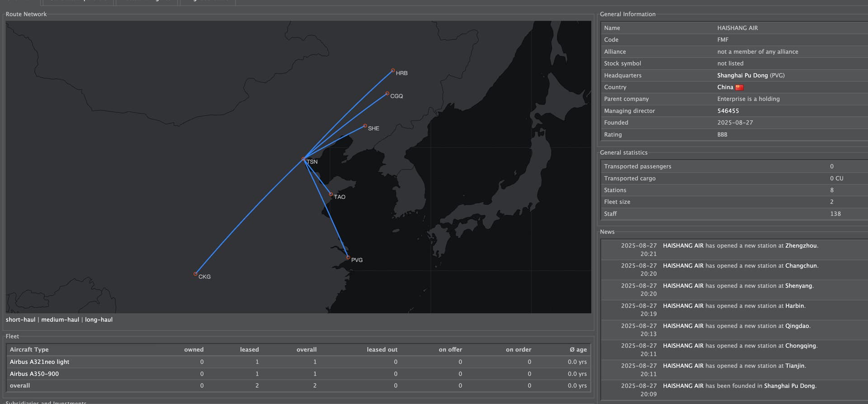868x404 pixels.
Task: Open Shanghai Pu Dong headquarters link
Action: pos(742,75)
